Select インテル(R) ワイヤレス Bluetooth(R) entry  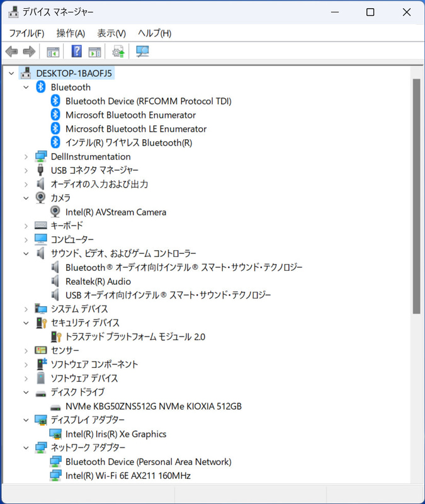[x=129, y=142]
